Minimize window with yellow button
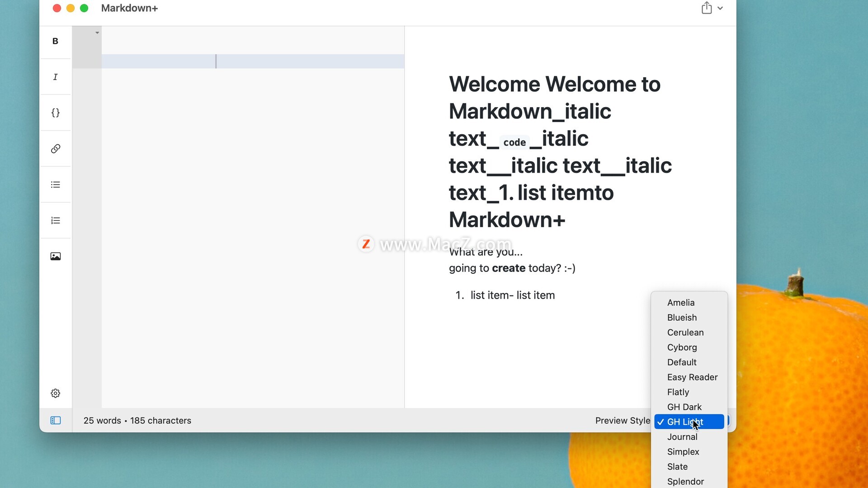 [71, 8]
